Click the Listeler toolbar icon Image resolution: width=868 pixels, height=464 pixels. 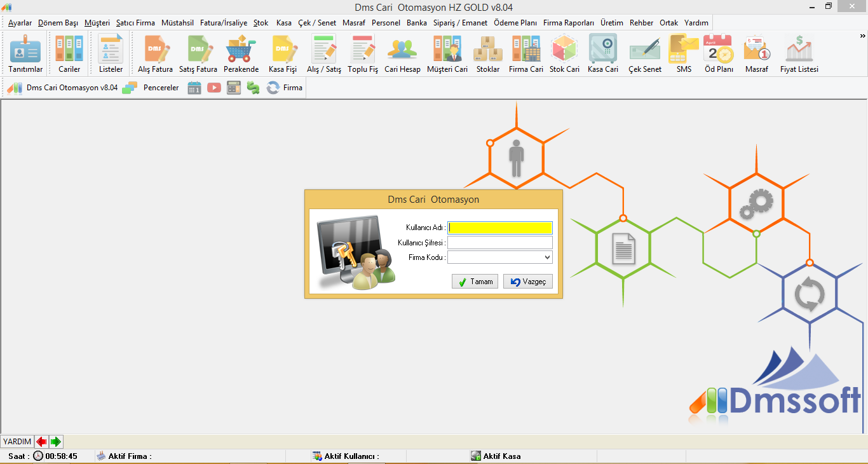pos(111,54)
